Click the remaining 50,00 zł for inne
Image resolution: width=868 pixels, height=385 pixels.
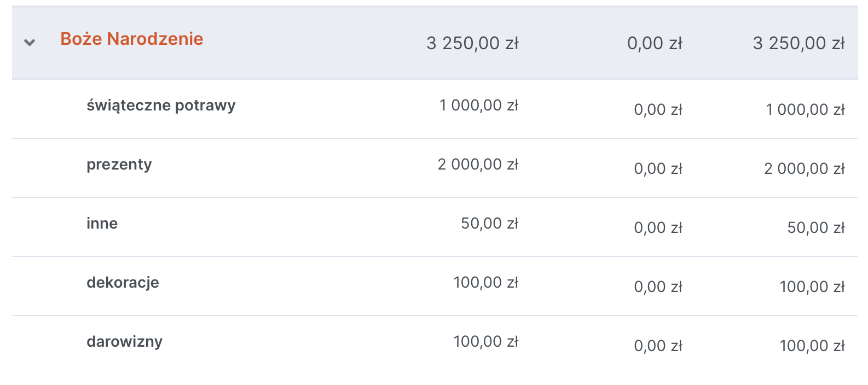(816, 227)
